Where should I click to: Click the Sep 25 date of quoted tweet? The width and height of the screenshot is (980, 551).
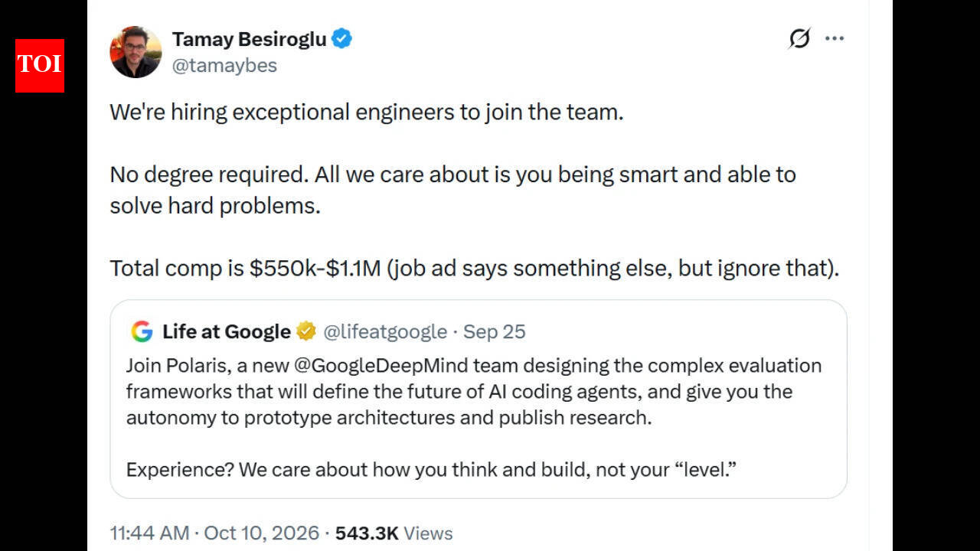(495, 331)
